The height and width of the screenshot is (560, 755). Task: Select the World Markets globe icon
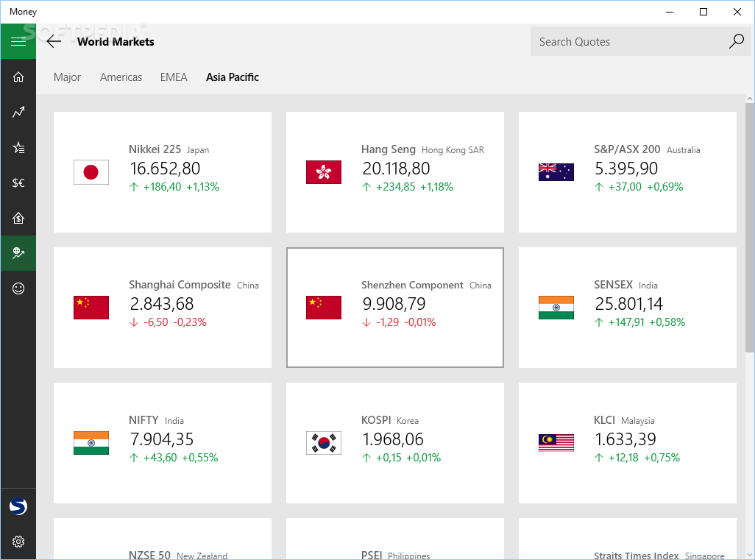pos(18,253)
